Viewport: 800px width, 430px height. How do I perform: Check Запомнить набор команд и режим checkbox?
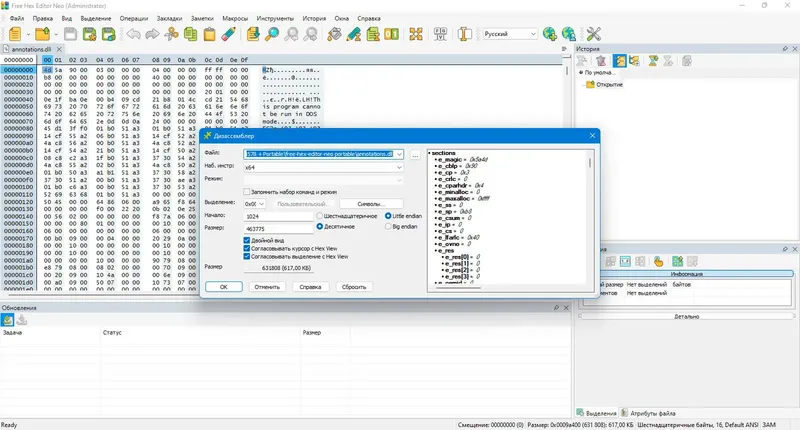247,192
